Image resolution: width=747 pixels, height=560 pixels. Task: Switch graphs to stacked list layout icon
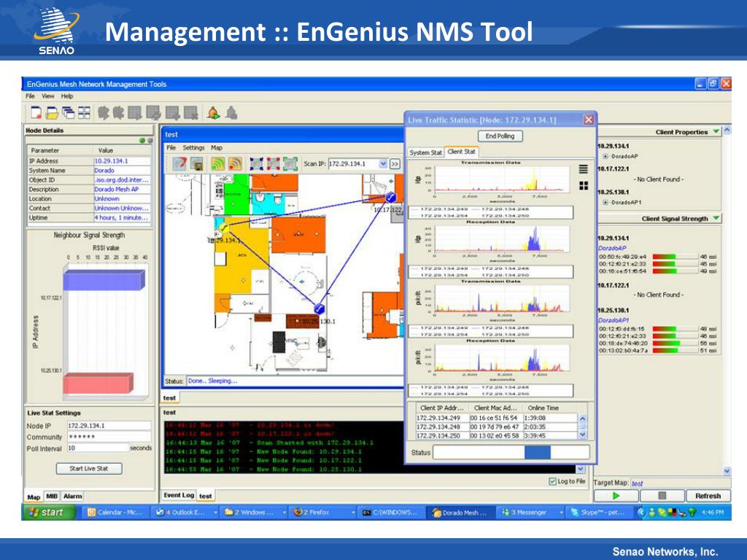(x=583, y=169)
